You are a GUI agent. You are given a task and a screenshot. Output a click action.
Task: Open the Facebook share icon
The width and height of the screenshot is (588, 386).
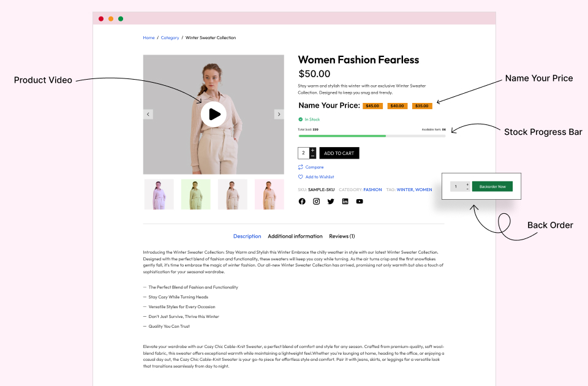[x=302, y=202]
